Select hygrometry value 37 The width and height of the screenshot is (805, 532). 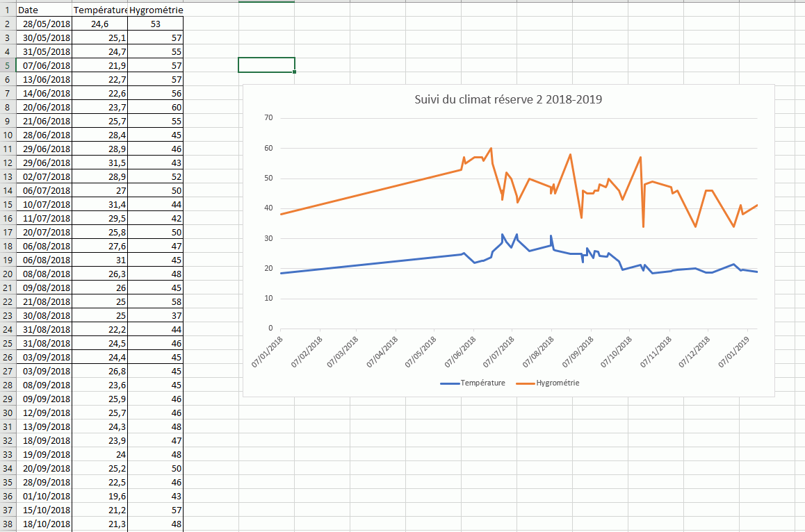(x=156, y=315)
